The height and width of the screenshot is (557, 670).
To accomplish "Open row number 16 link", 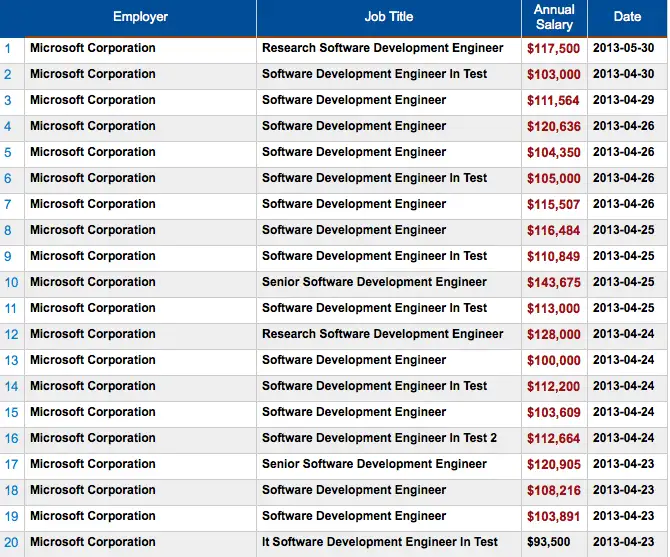I will point(11,439).
